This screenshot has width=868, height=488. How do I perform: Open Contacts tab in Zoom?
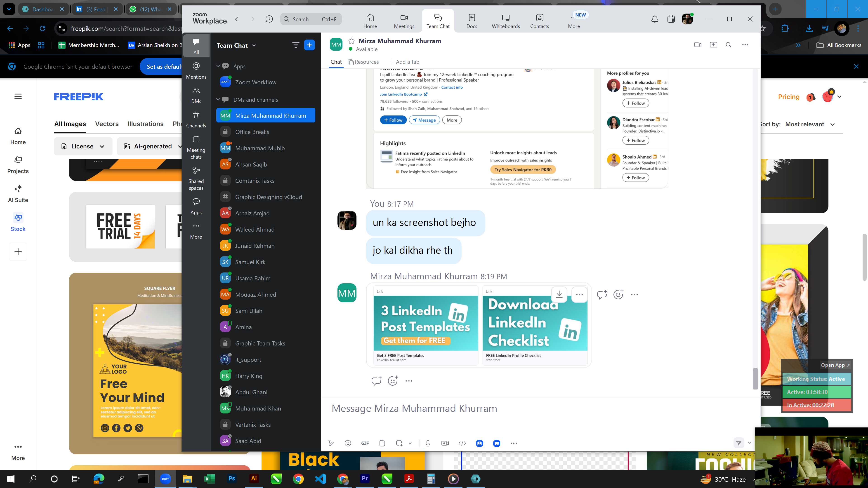(x=540, y=21)
